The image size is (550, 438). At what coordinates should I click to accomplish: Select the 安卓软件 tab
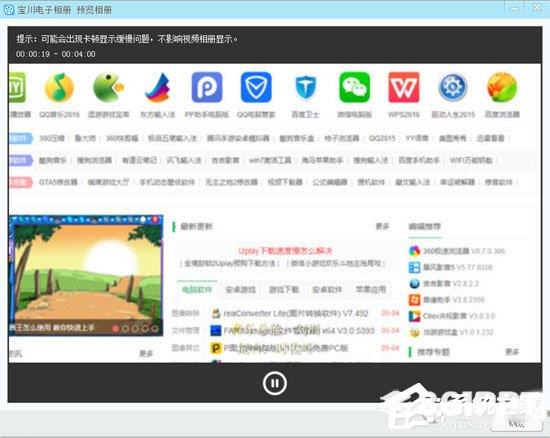pyautogui.click(x=327, y=290)
